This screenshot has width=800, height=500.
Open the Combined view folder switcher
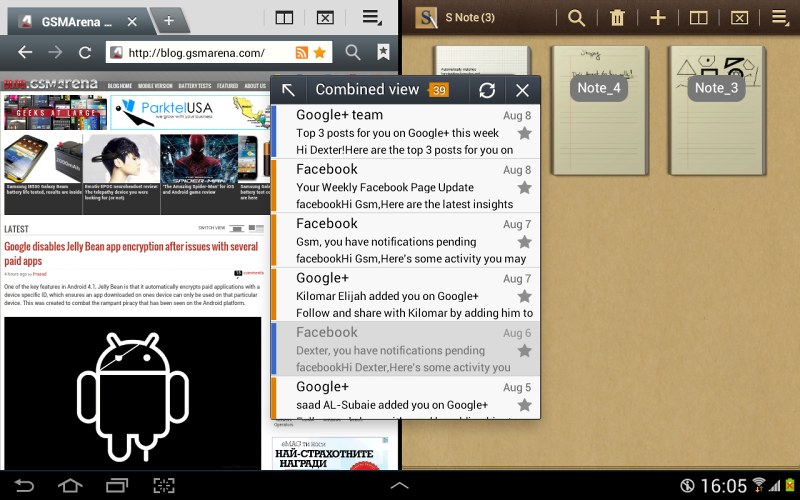click(x=367, y=90)
